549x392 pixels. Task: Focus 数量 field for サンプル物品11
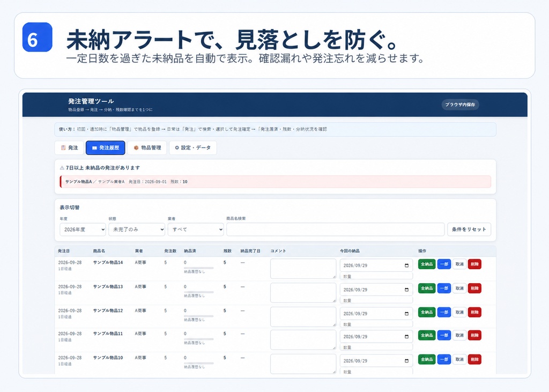[x=376, y=347]
